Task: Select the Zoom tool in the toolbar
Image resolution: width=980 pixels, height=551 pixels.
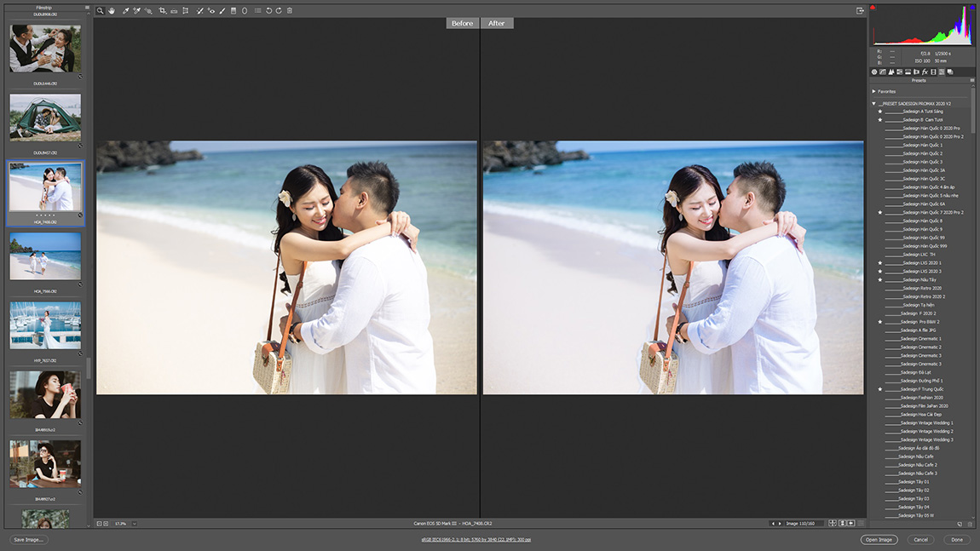Action: 100,11
